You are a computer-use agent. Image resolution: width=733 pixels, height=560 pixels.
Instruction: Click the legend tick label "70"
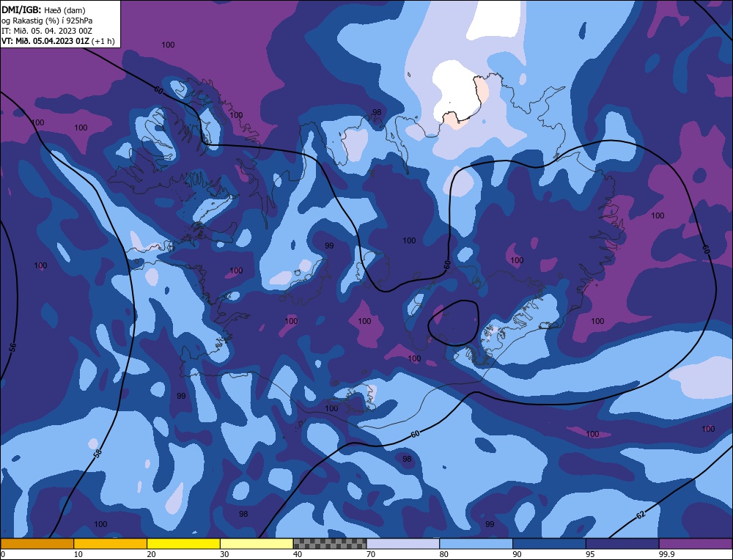pyautogui.click(x=371, y=554)
